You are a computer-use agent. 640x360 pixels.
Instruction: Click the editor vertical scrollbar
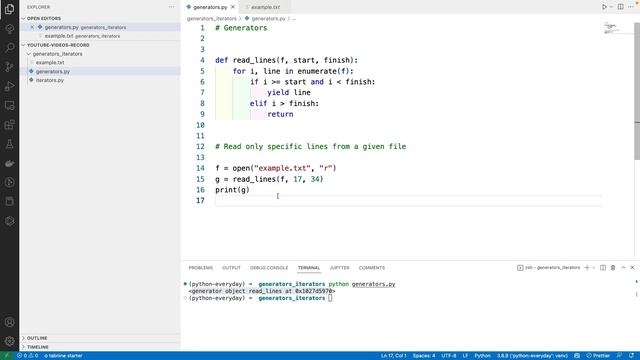(x=637, y=91)
